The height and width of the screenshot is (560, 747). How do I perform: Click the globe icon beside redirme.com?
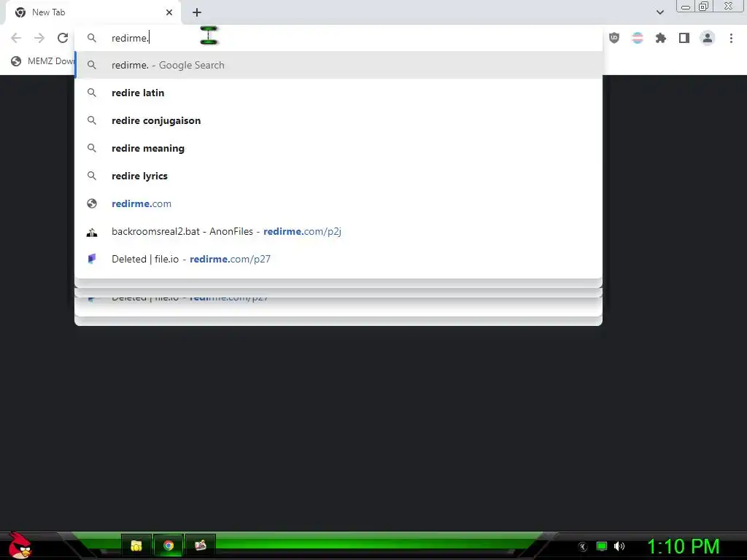coord(92,204)
